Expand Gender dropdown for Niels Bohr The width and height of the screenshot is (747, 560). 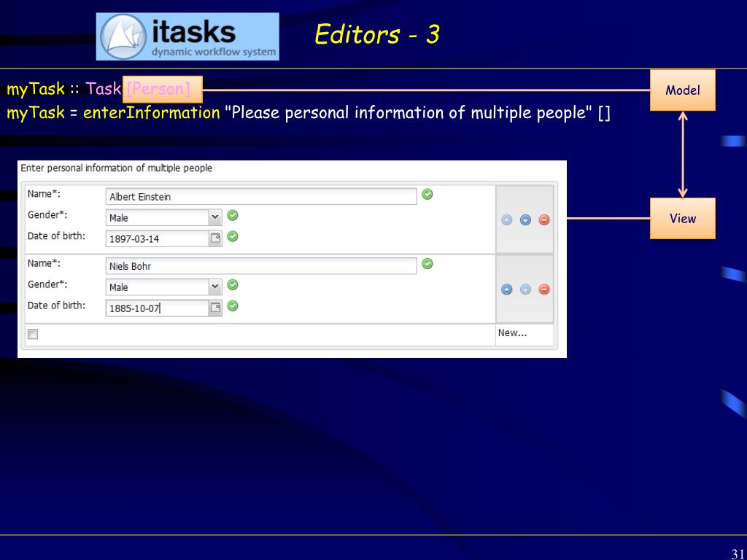click(215, 287)
